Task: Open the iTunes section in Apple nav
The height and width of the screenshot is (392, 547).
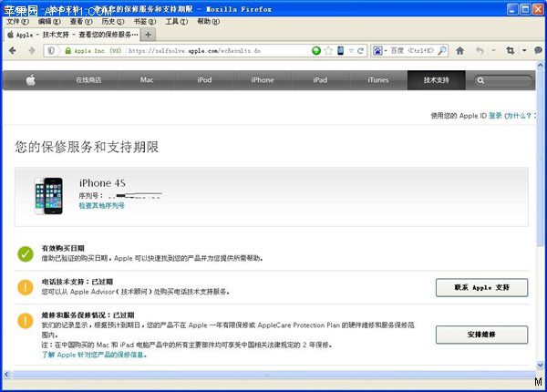Action: coord(378,80)
